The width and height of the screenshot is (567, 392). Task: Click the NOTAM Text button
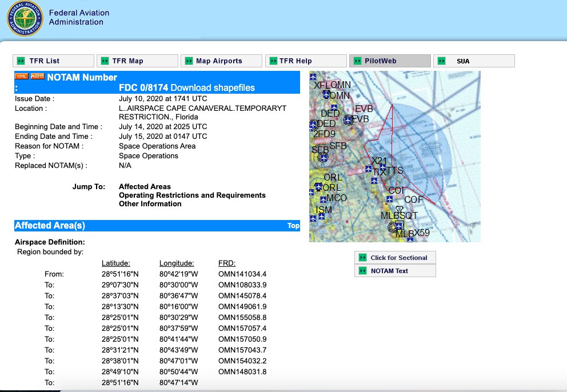395,270
